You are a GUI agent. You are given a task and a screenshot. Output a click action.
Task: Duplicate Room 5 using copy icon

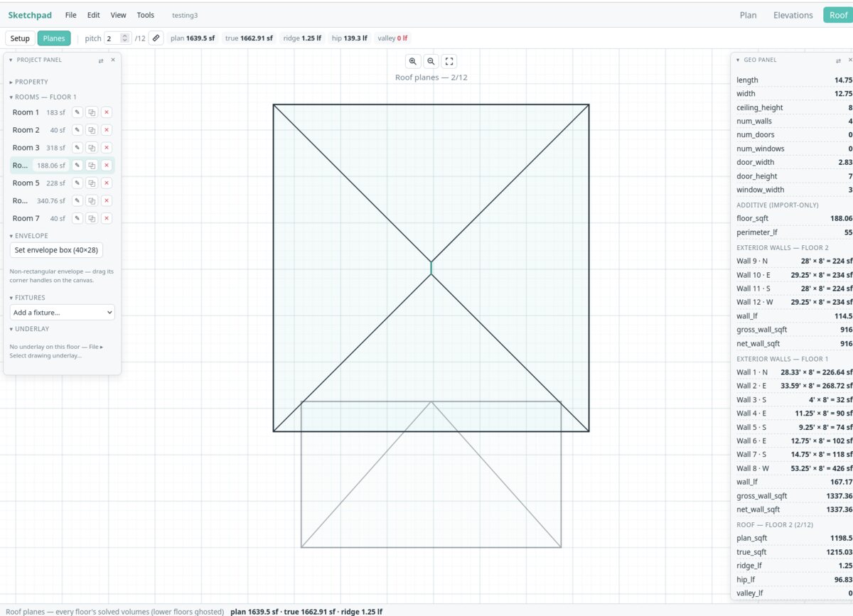[x=92, y=183]
